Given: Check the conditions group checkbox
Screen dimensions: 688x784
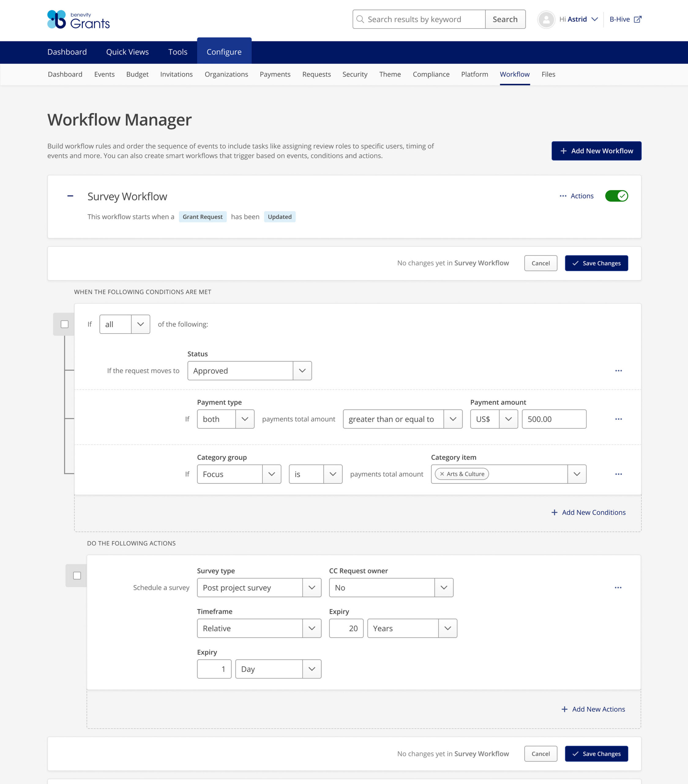Looking at the screenshot, I should coord(65,325).
